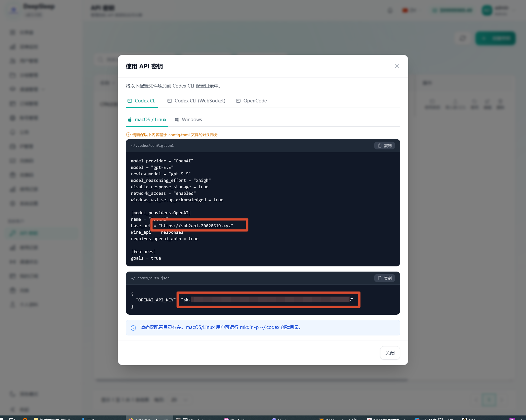The height and width of the screenshot is (420, 526).
Task: Select the Codex CLI tab
Action: coord(142,101)
